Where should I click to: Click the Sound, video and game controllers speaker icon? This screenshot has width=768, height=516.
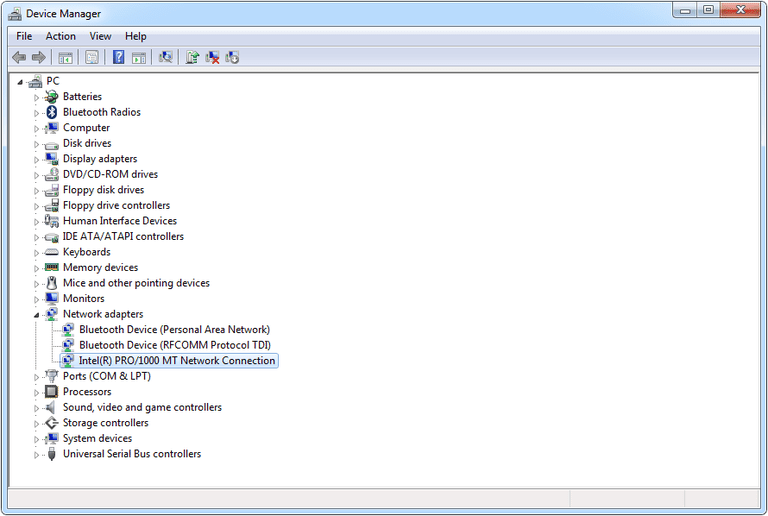(50, 407)
